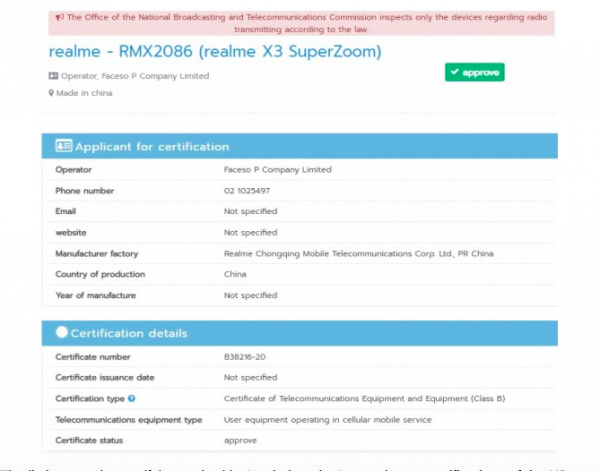This screenshot has height=471, width=600.
Task: Click the megaphone icon in the pink notice
Action: tap(61, 17)
